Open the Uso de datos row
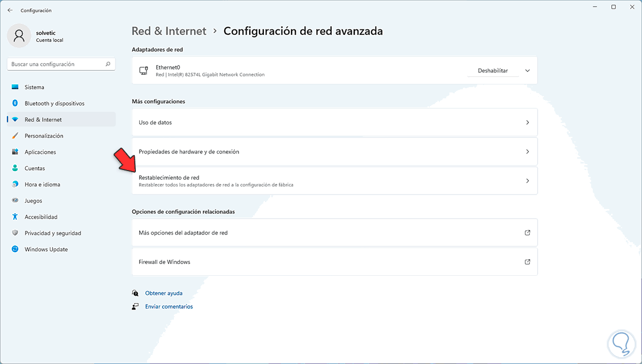Screen dimensions: 642x364 click(x=334, y=122)
